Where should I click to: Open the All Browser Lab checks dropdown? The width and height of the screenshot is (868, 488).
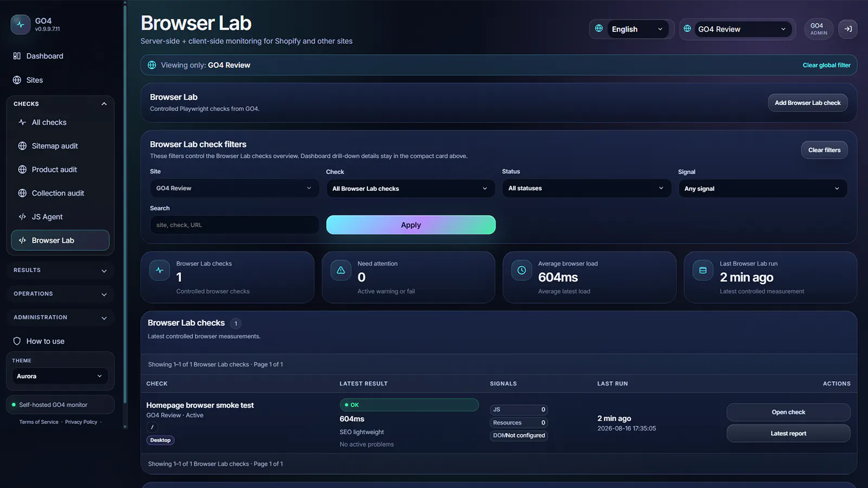click(411, 189)
